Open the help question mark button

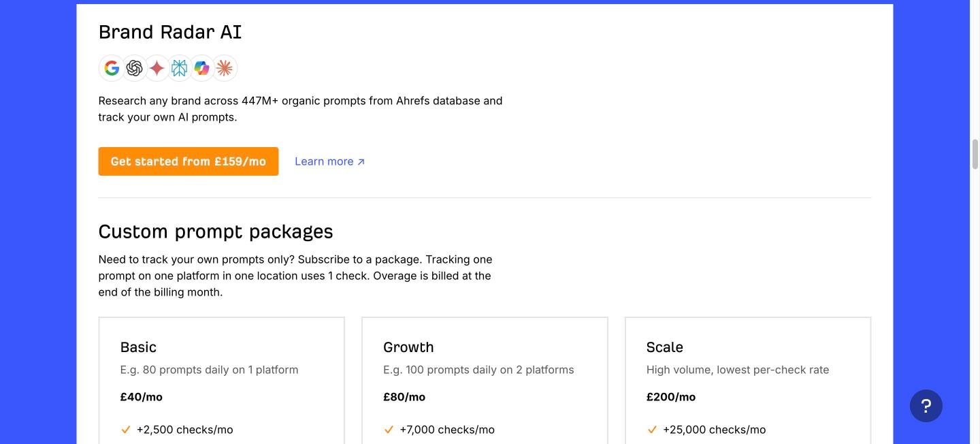click(x=926, y=406)
